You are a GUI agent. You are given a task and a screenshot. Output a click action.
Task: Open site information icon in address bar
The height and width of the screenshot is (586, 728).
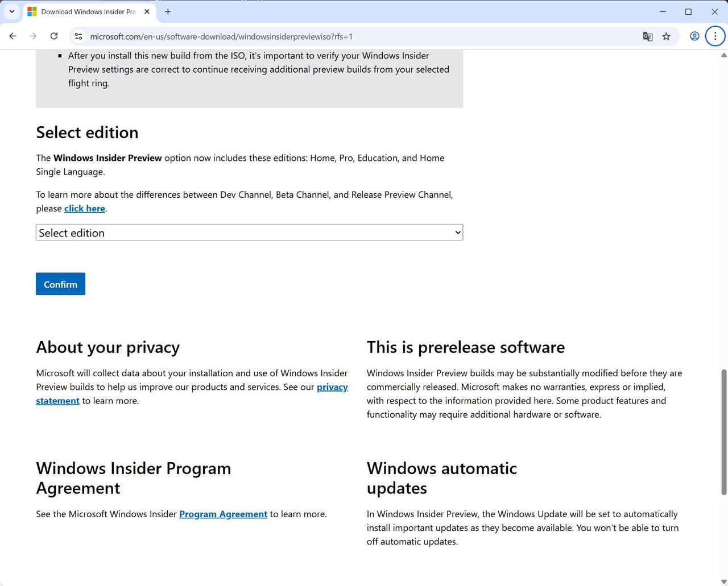click(x=78, y=36)
